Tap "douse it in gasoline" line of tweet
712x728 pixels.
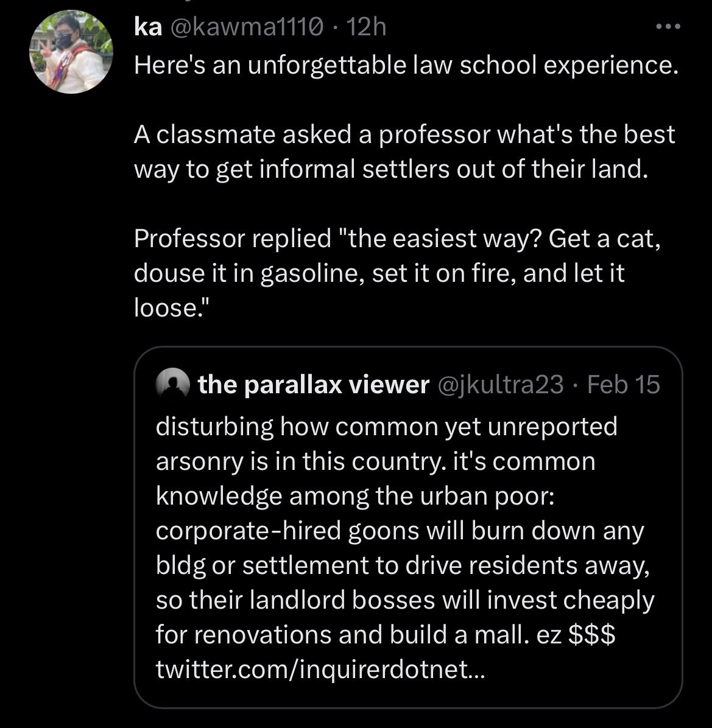[x=379, y=273]
